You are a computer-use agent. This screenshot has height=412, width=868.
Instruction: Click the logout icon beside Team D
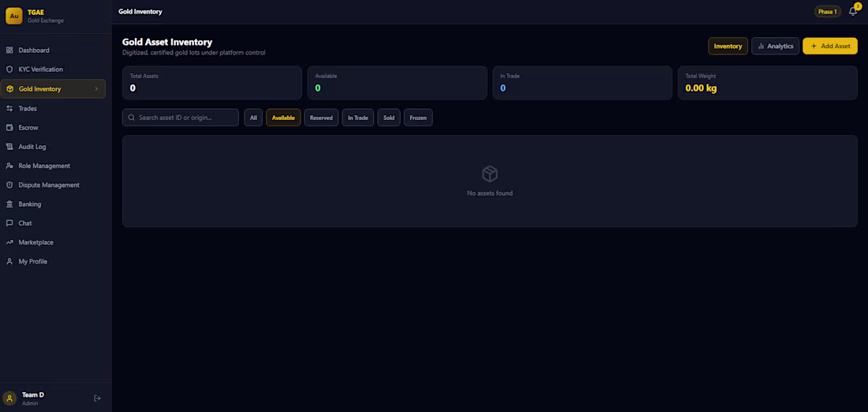pos(97,398)
